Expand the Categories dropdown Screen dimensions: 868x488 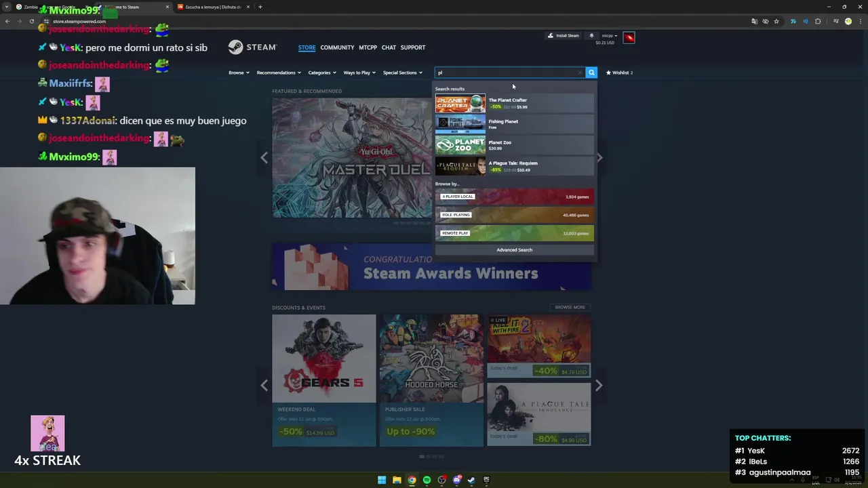[321, 73]
